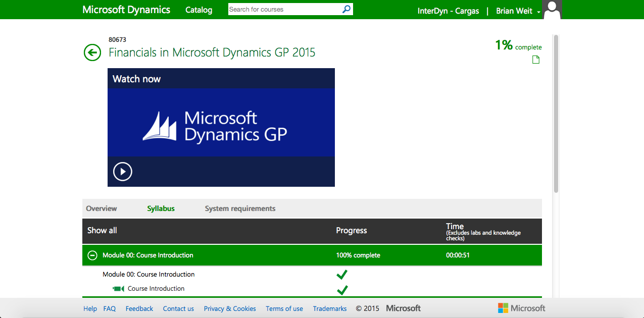Open the FAQ footer link
This screenshot has width=644, height=318.
coord(110,309)
